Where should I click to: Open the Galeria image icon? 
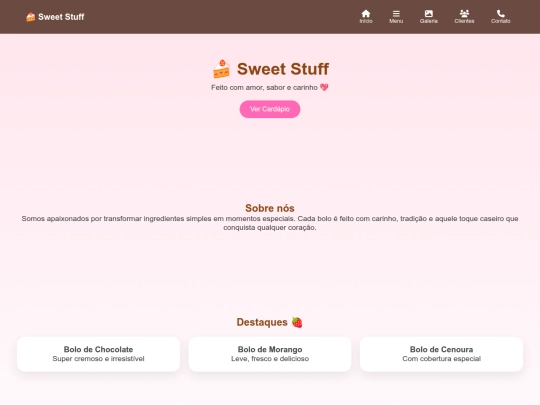click(428, 13)
